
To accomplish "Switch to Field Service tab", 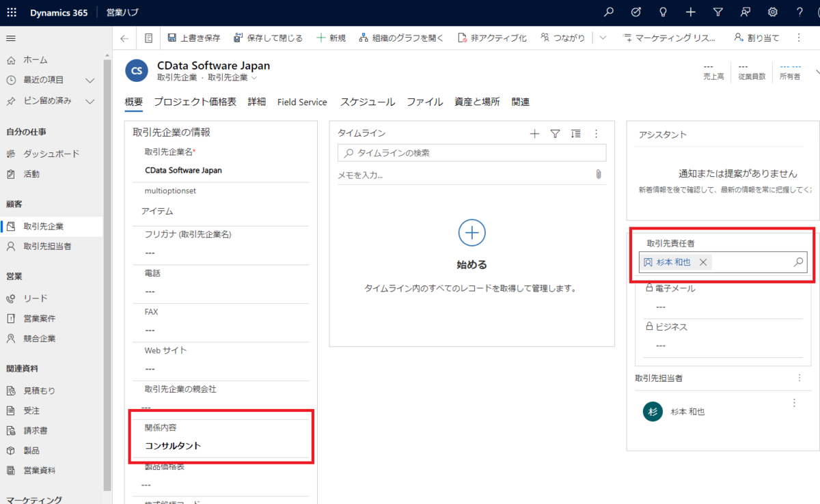I will [x=302, y=102].
